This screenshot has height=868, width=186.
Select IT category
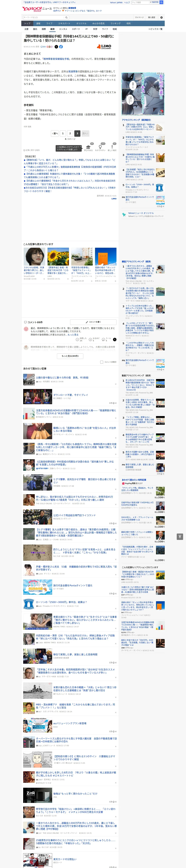coord(86,29)
